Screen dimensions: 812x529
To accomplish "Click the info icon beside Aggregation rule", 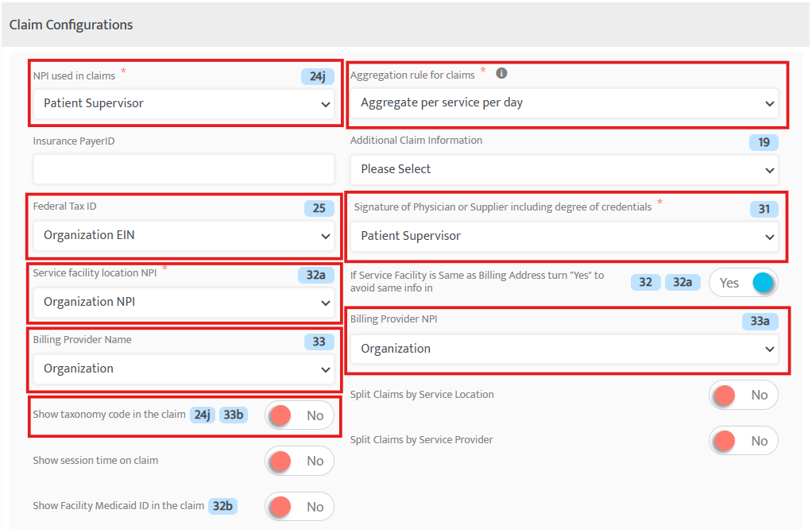I will coord(501,72).
